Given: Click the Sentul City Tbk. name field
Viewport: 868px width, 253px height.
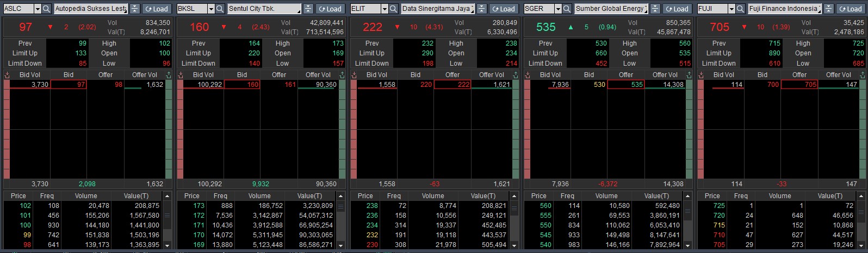Looking at the screenshot, I should click(264, 9).
